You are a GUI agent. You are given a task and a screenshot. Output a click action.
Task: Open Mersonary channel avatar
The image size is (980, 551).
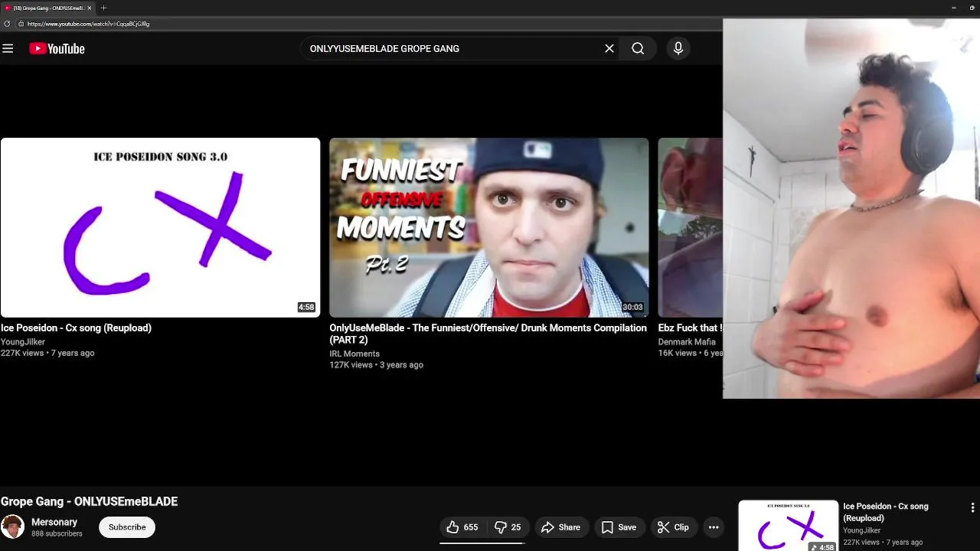tap(12, 527)
